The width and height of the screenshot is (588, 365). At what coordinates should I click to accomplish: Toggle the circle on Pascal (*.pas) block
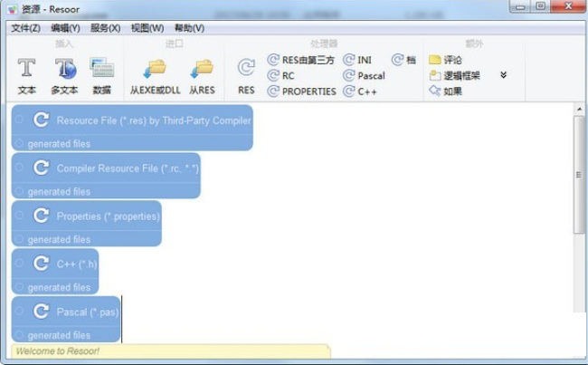pyautogui.click(x=20, y=311)
